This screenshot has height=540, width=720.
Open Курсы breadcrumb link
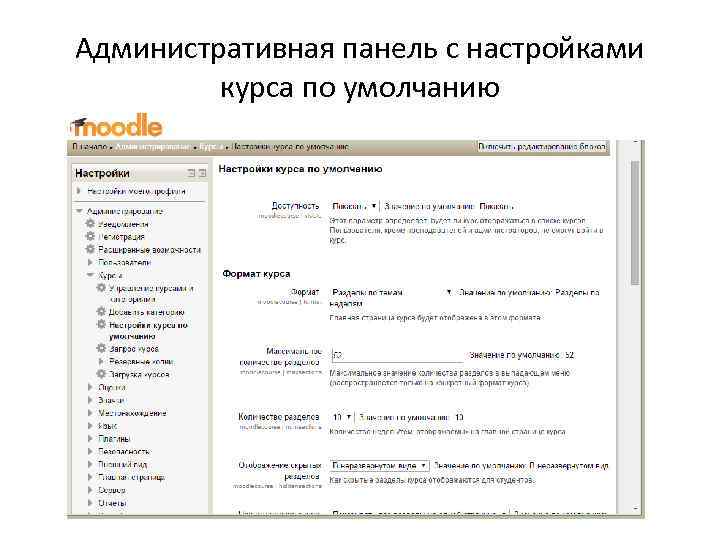[211, 147]
